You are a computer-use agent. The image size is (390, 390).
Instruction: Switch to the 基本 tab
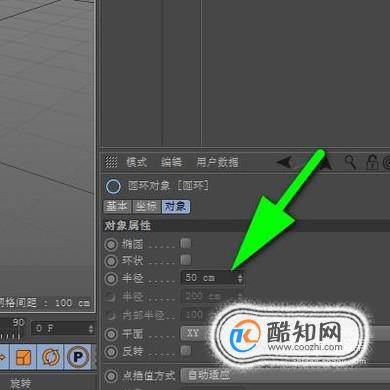(117, 207)
